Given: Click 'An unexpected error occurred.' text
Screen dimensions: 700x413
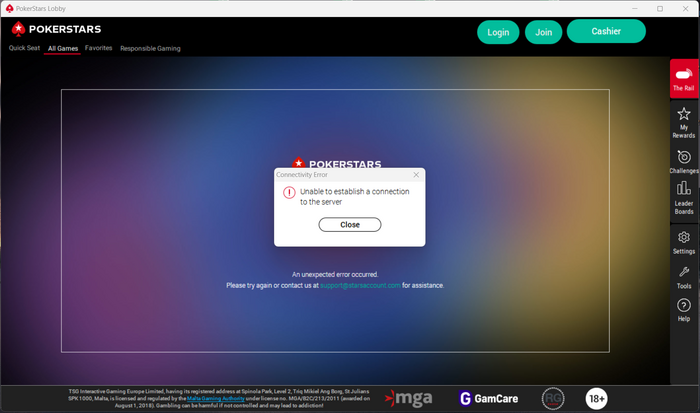Looking at the screenshot, I should (x=335, y=274).
